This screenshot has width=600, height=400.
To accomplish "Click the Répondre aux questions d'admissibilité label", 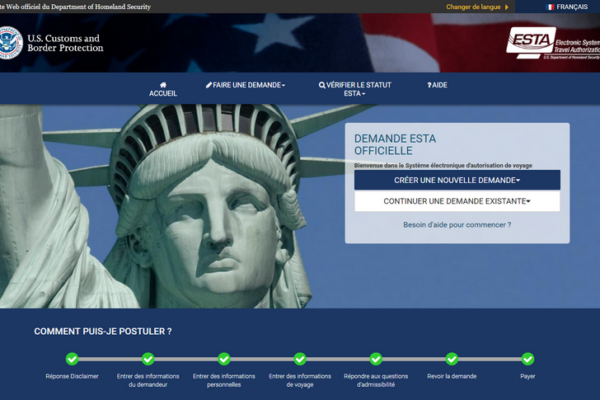I will [x=376, y=380].
